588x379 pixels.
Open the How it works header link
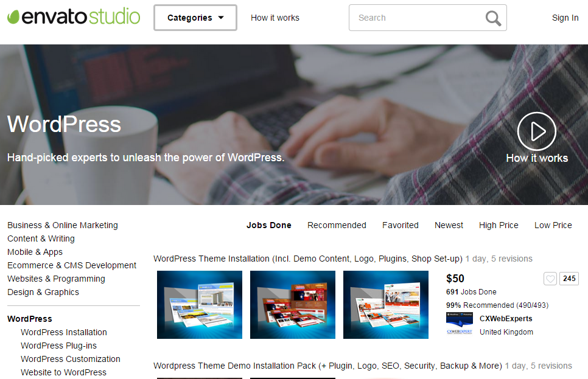tap(275, 18)
